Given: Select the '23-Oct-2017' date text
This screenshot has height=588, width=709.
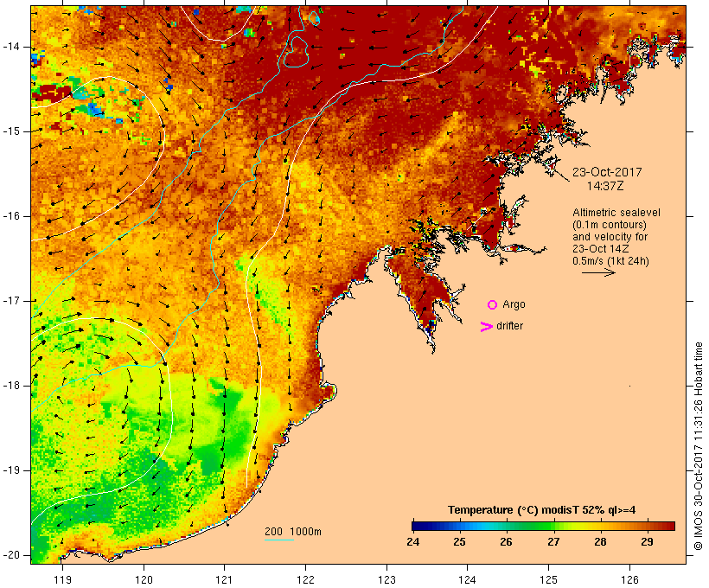Looking at the screenshot, I should (607, 172).
